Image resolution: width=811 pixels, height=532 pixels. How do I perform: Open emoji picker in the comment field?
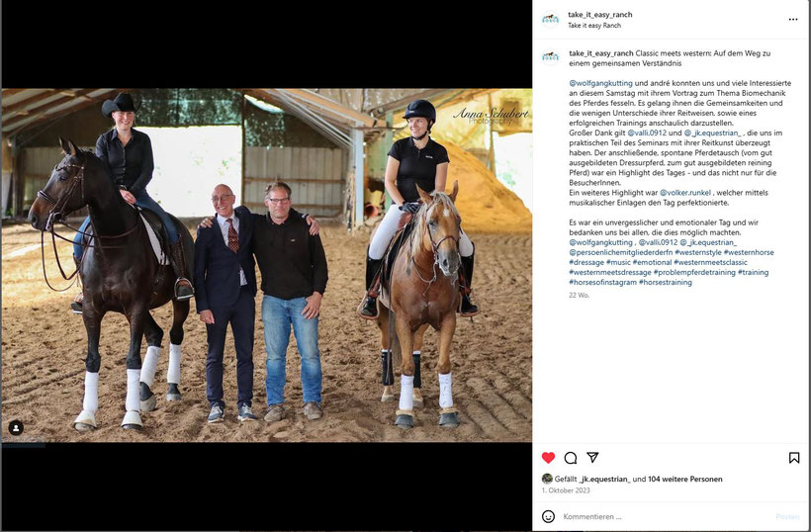pos(548,516)
